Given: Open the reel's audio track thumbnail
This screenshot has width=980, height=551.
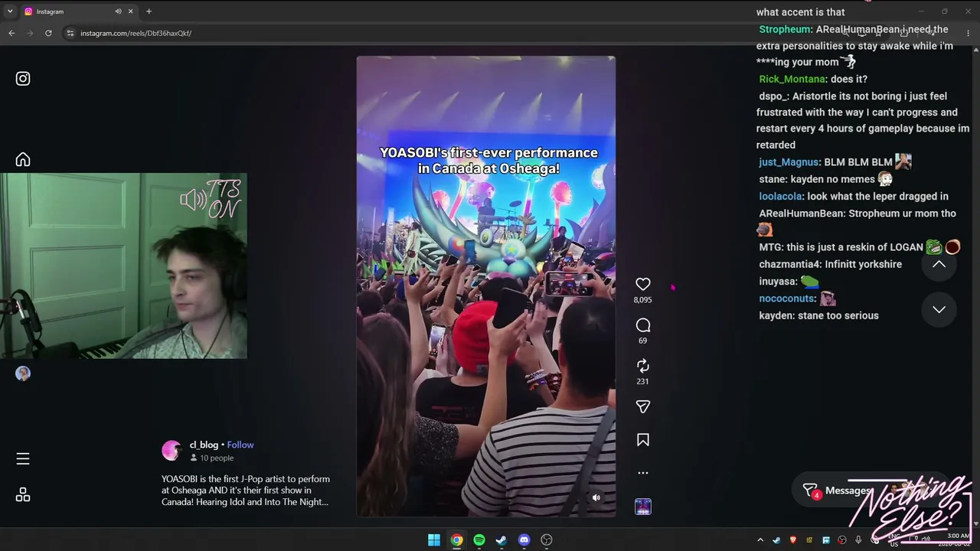Looking at the screenshot, I should tap(643, 507).
